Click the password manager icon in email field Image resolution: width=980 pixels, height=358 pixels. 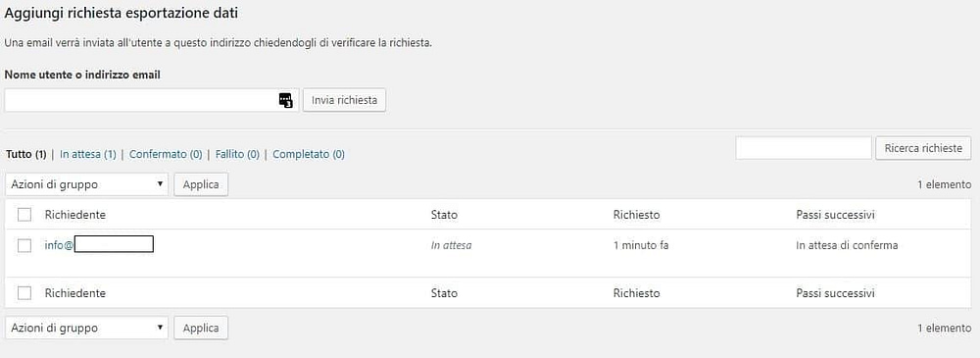285,100
